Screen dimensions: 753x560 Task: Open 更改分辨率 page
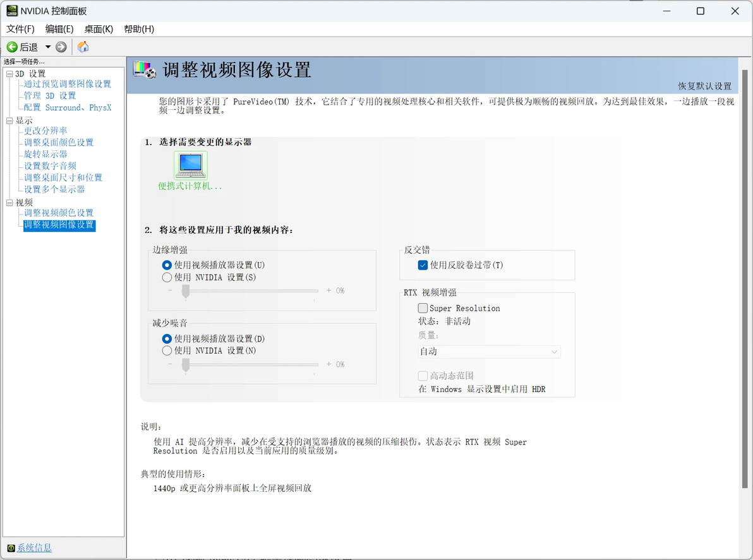click(x=45, y=131)
